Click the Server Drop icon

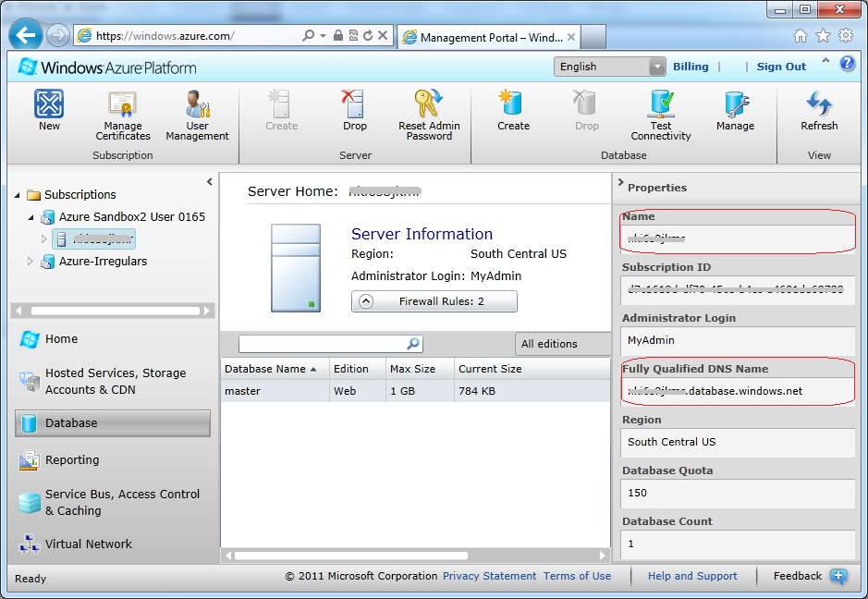pos(354,104)
